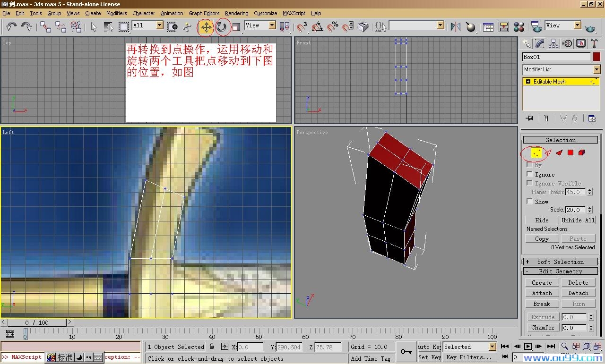The height and width of the screenshot is (364, 605).
Task: Click the Unhide All button
Action: (578, 220)
